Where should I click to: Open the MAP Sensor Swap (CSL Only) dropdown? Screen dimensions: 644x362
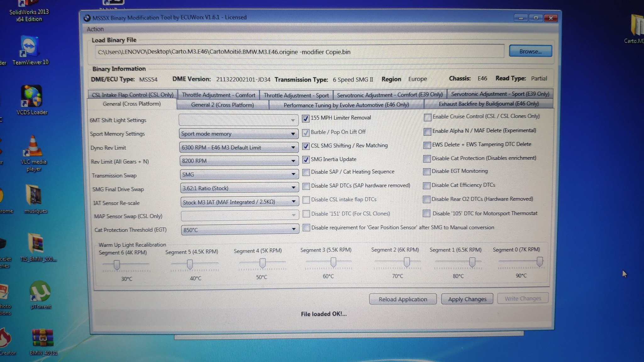click(240, 215)
